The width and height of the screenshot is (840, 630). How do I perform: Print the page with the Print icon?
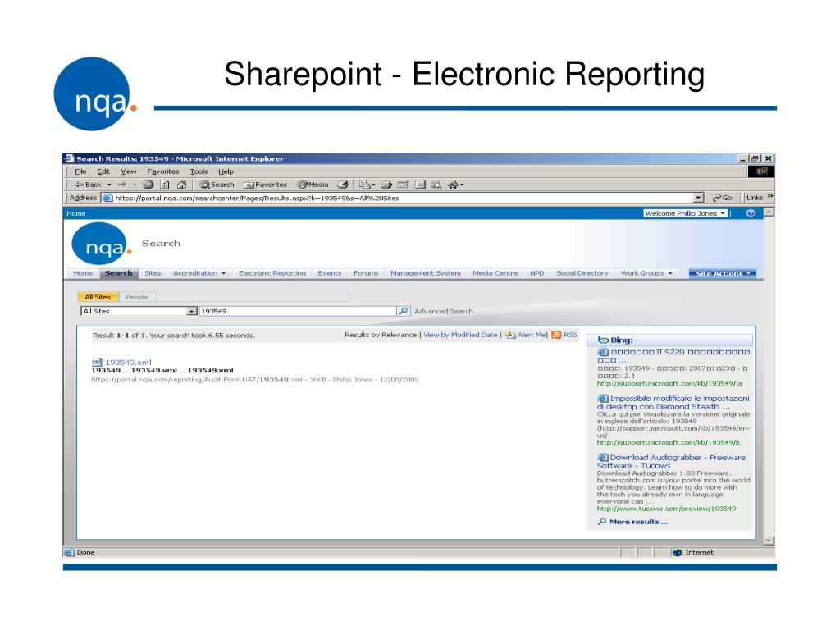(x=386, y=185)
